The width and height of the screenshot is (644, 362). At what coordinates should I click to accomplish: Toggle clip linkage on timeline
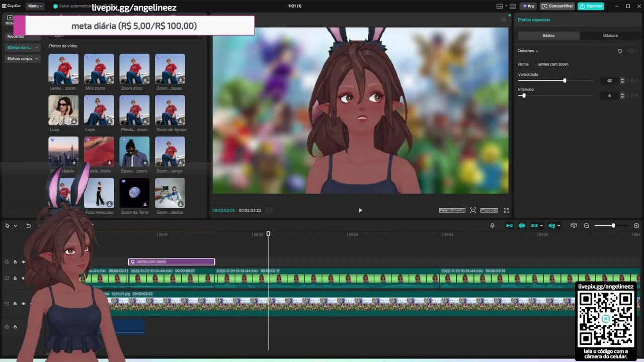(534, 226)
